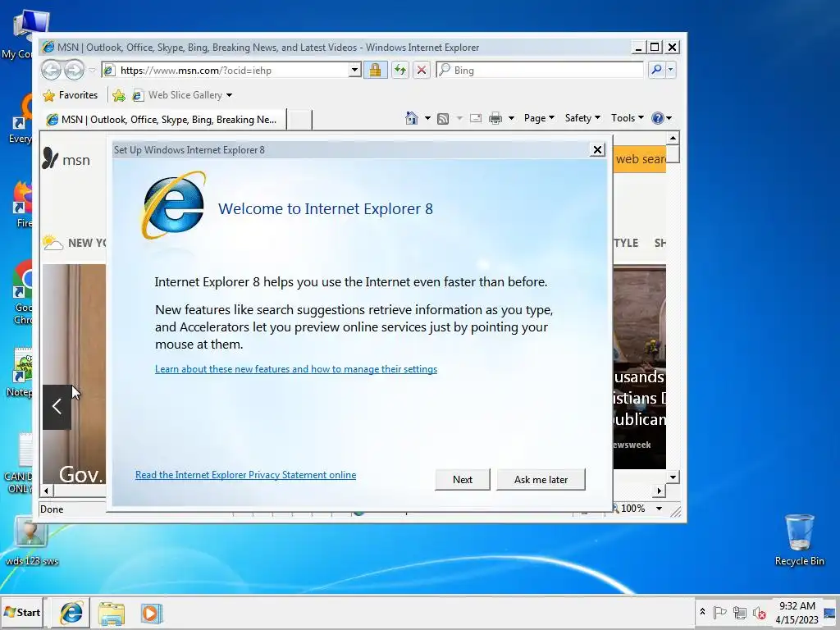Screen dimensions: 840x630
Task: Click the orange web search button
Action: pyautogui.click(x=640, y=159)
